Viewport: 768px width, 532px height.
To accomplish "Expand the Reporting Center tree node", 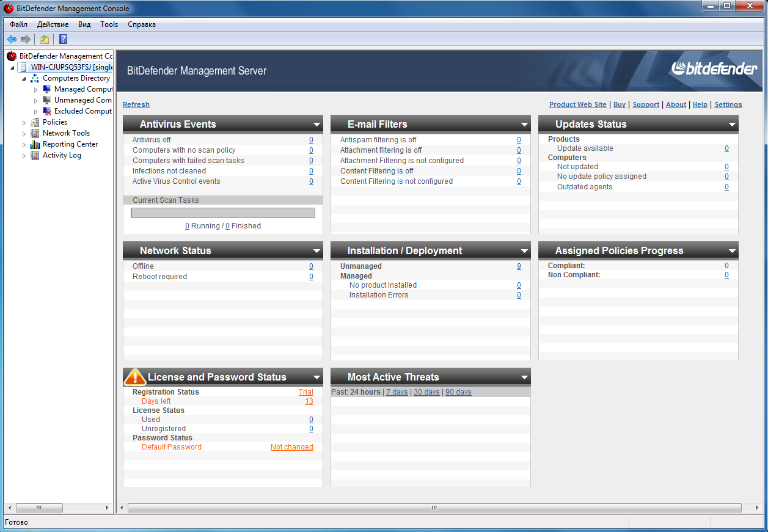I will click(x=24, y=145).
